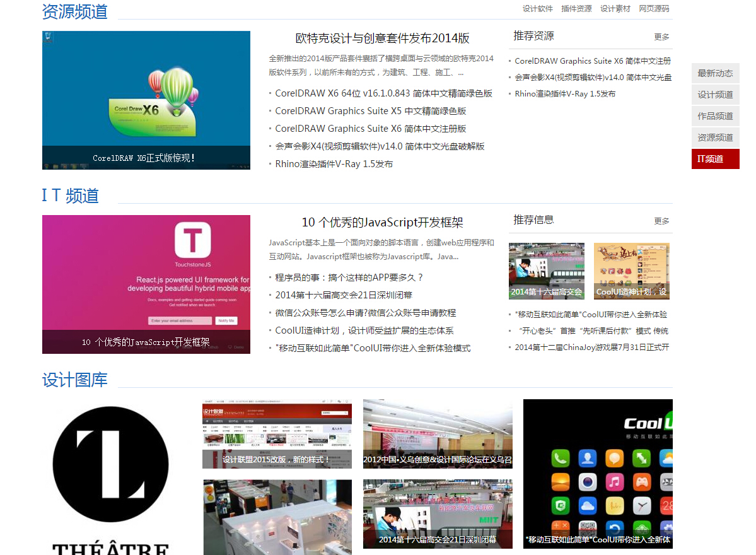Image resolution: width=756 pixels, height=555 pixels.
Task: Click 更多 next to 推荐信息
Action: [x=661, y=221]
